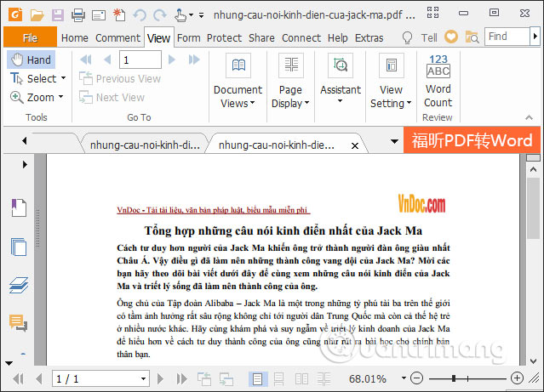
Task: Click the Tell me lightbulb icon
Action: 407,37
